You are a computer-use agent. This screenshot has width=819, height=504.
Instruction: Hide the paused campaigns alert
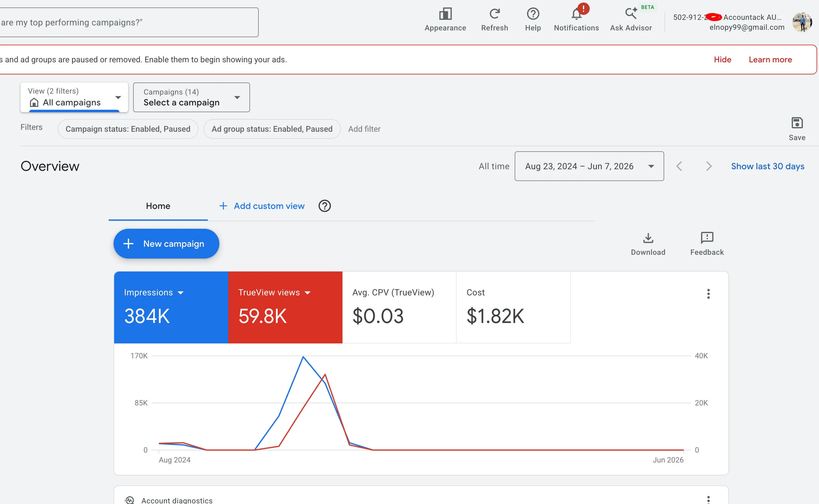click(722, 60)
